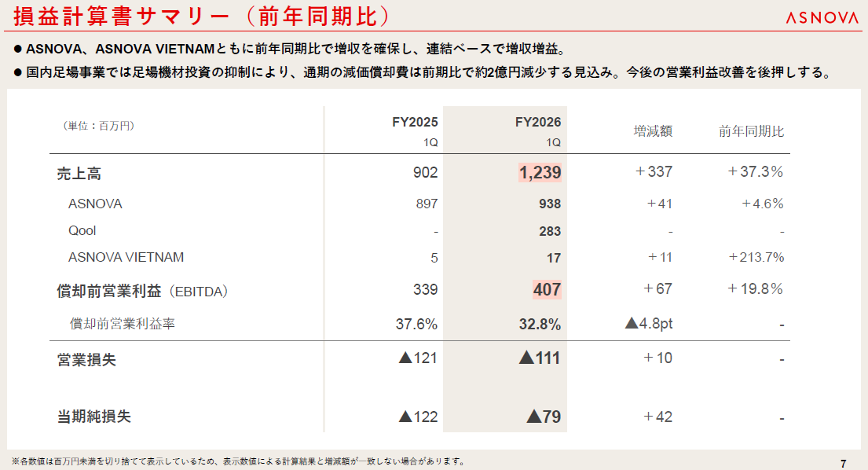Click the bullet line starting 国内足場事業では
868x470 pixels.
click(423, 72)
